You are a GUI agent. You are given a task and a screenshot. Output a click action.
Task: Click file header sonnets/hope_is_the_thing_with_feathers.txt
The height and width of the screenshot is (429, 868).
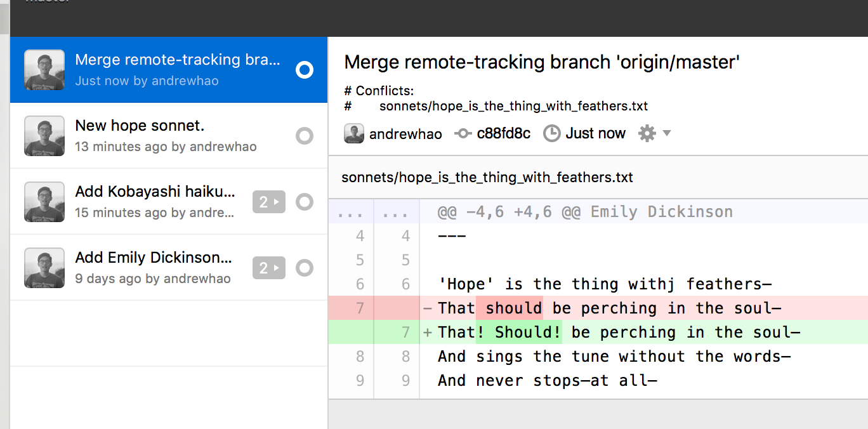pyautogui.click(x=487, y=177)
